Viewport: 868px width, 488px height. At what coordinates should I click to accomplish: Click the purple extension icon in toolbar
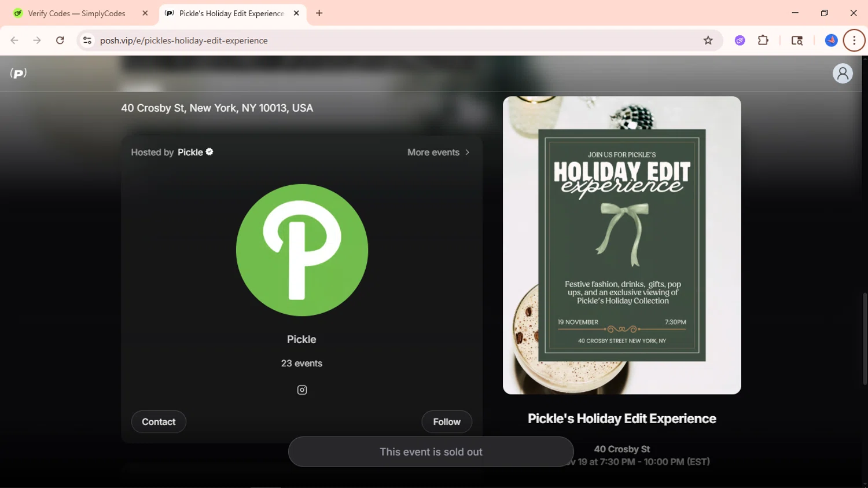(740, 41)
